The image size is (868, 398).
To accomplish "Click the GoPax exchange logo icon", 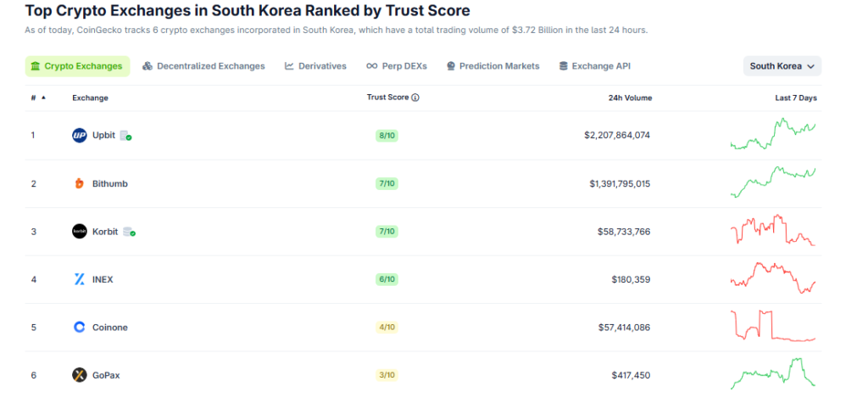I will pos(80,375).
